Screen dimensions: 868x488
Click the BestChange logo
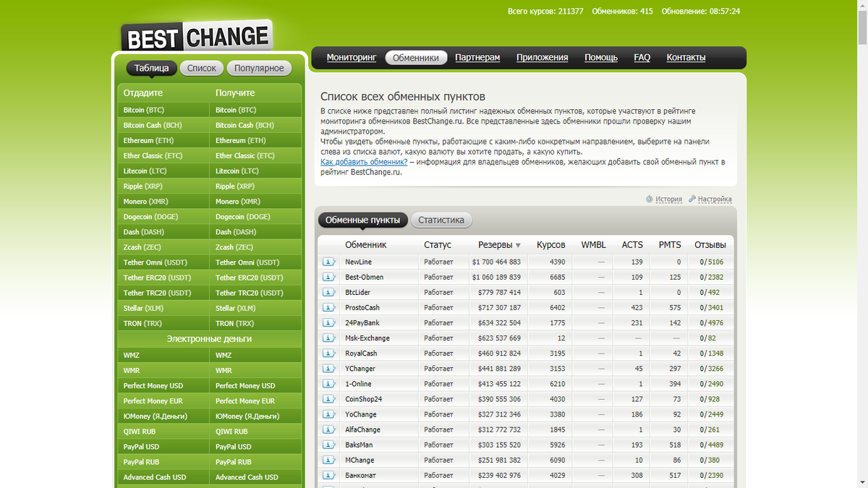click(x=196, y=36)
